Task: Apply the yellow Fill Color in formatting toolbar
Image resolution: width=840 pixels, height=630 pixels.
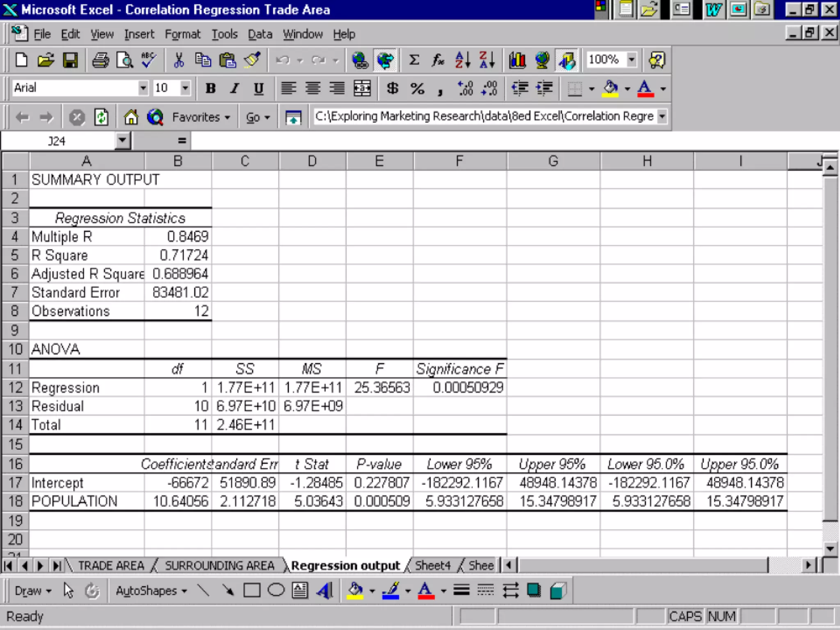Action: (x=610, y=88)
